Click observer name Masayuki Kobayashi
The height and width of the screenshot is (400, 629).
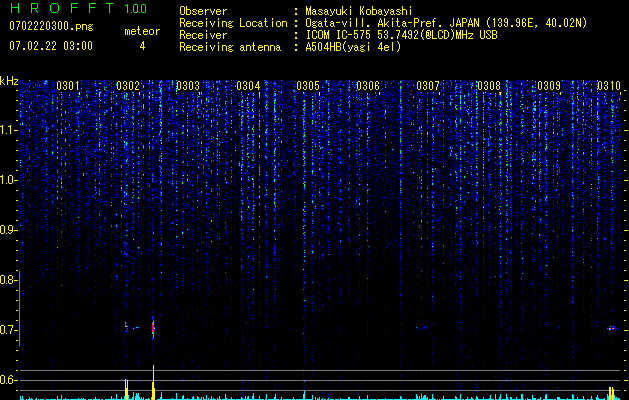358,11
